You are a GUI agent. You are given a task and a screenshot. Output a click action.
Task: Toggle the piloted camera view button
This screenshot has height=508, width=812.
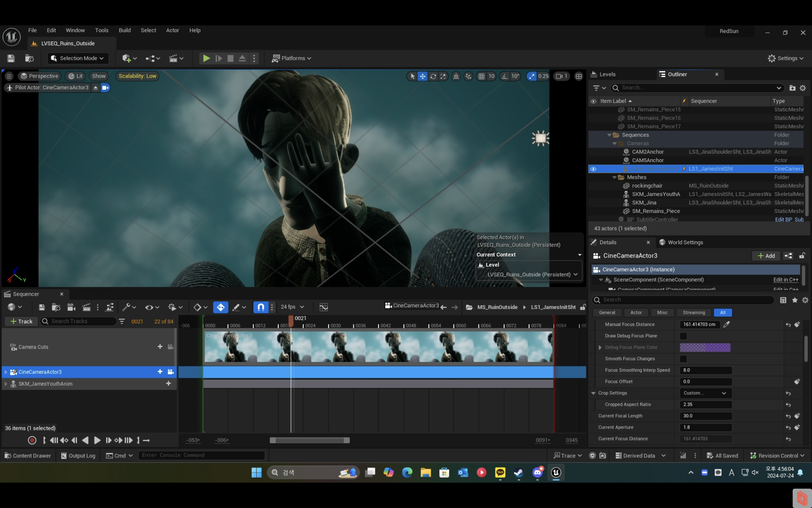(105, 88)
